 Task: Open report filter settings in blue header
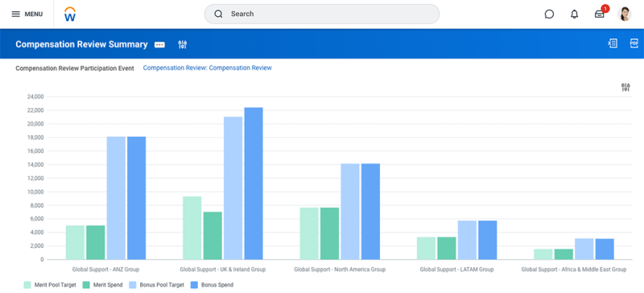[x=183, y=44]
